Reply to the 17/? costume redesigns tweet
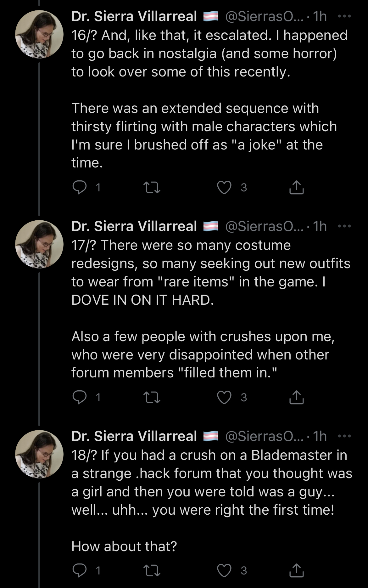This screenshot has width=368, height=588. pyautogui.click(x=80, y=397)
